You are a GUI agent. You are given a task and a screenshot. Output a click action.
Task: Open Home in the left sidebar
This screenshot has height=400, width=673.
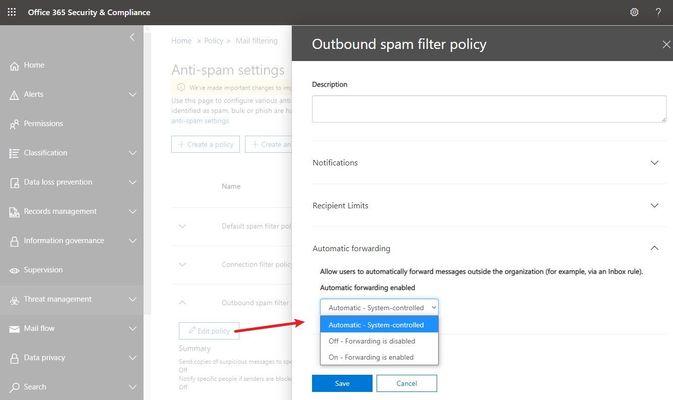point(34,65)
